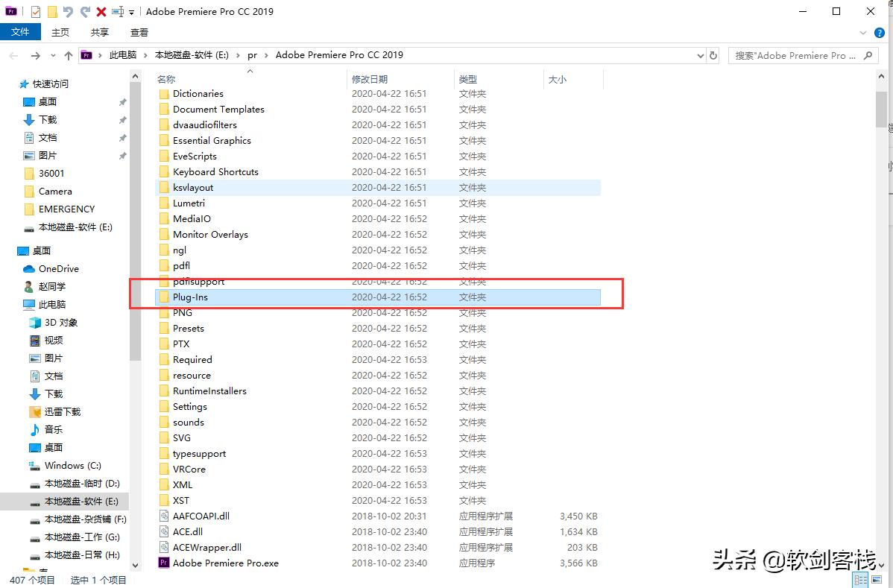Viewport: 893px width, 588px height.
Task: Open the recent locations dropdown
Action: click(x=53, y=55)
